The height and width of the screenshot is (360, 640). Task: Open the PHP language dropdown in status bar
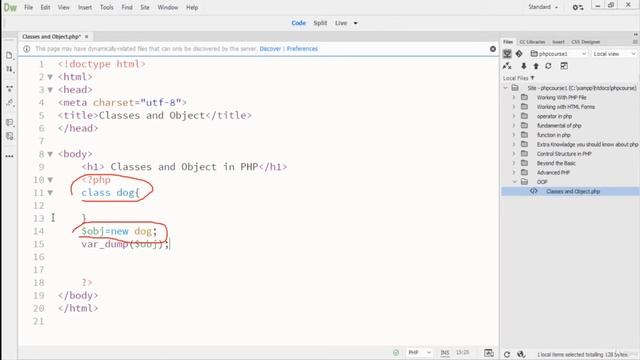(x=419, y=353)
